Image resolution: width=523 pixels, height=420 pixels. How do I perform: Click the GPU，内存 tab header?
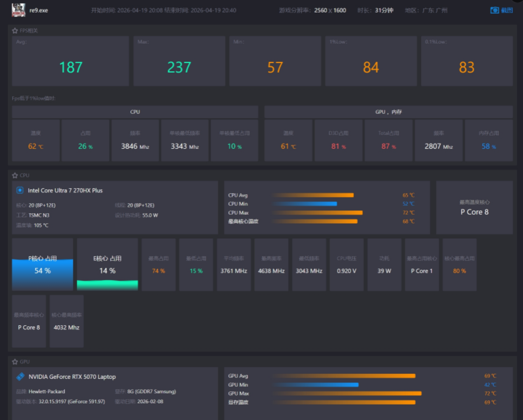388,112
